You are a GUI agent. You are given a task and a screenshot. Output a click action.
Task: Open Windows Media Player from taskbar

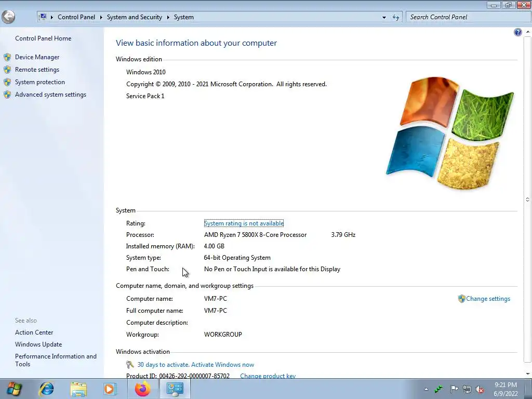tap(110, 389)
